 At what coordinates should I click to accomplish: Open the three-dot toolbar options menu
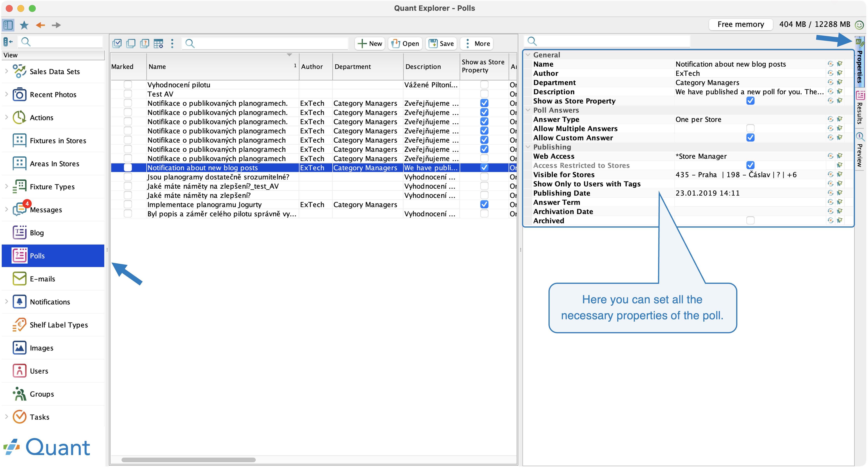coord(172,43)
